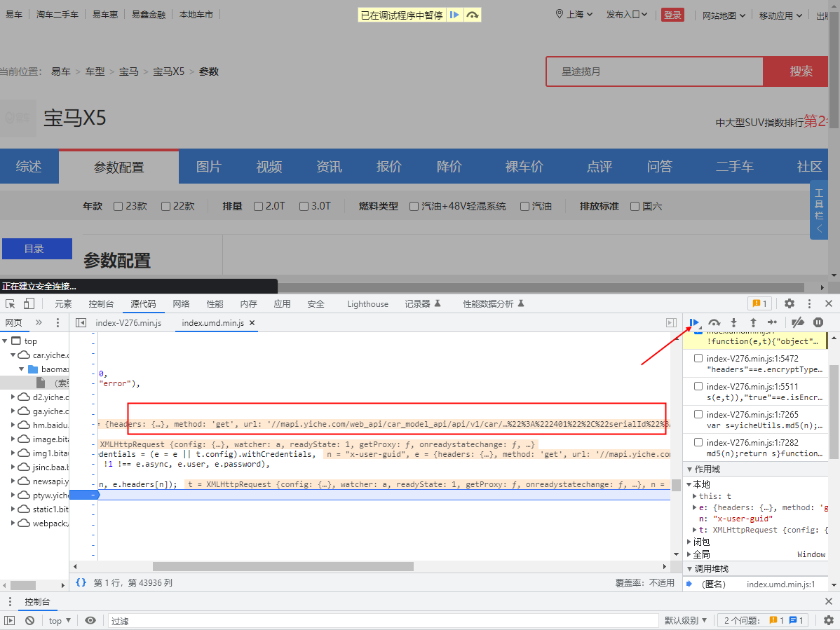This screenshot has width=840, height=630.
Task: Open the 淘车二手车 top link
Action: [57, 15]
